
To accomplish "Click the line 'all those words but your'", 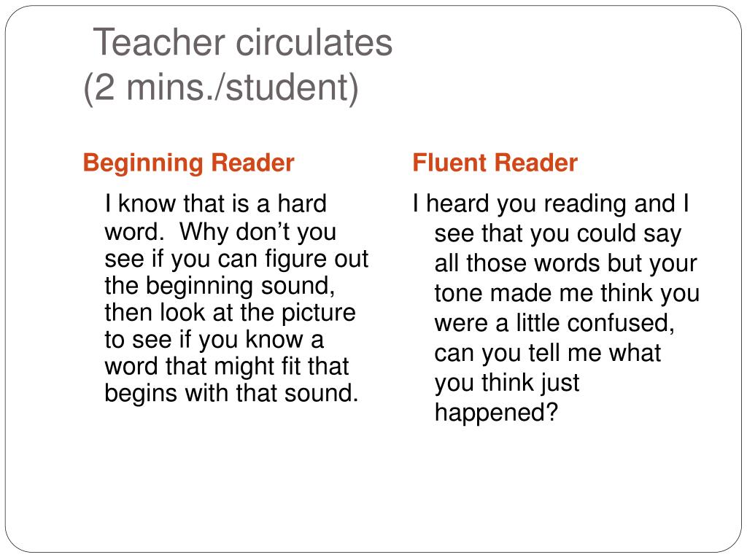I will [x=565, y=263].
